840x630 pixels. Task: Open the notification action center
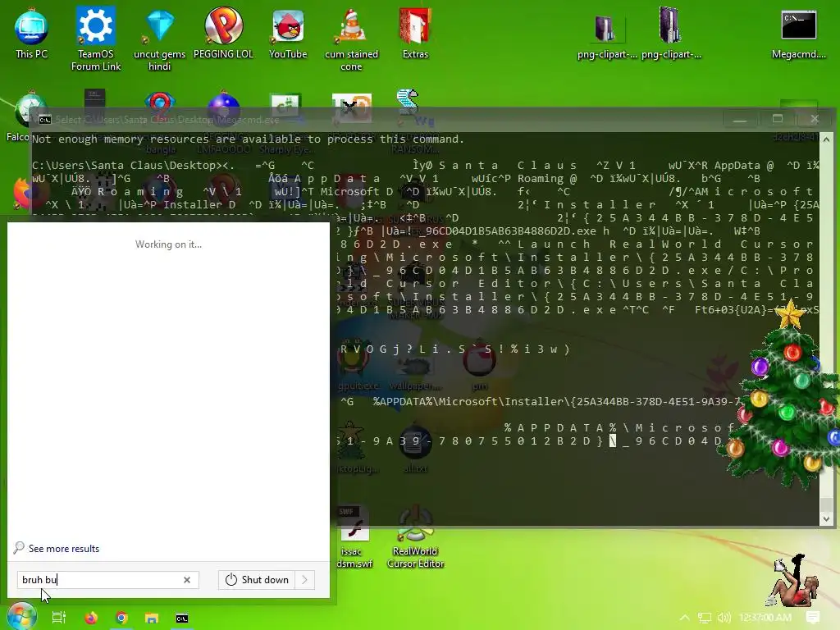(x=813, y=618)
